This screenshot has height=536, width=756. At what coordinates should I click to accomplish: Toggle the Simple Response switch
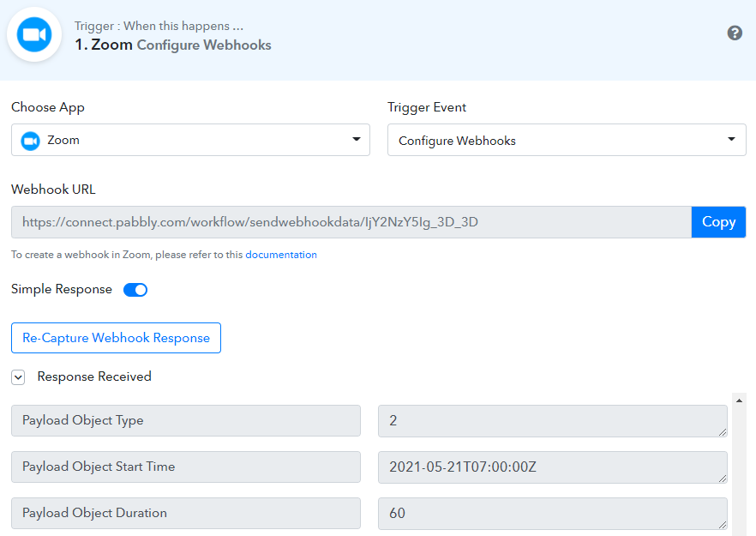tap(135, 290)
